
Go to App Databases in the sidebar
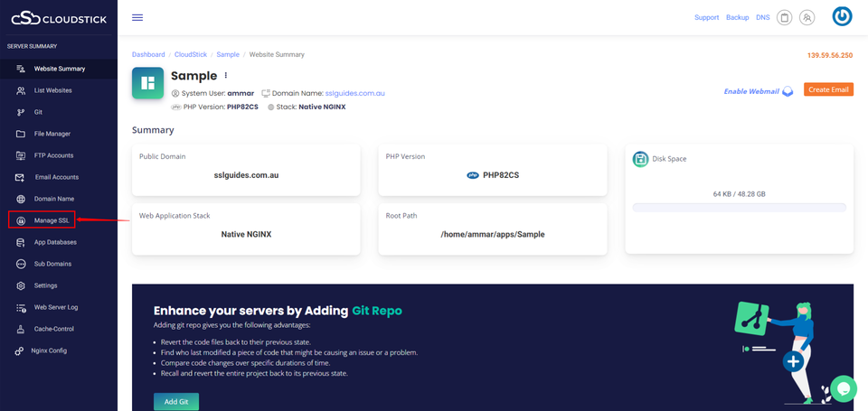tap(54, 242)
